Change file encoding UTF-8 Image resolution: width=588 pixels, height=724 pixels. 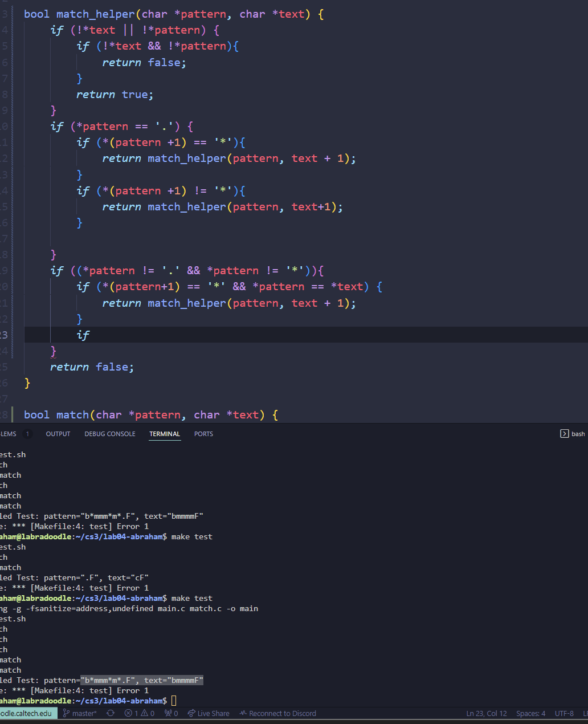(564, 713)
